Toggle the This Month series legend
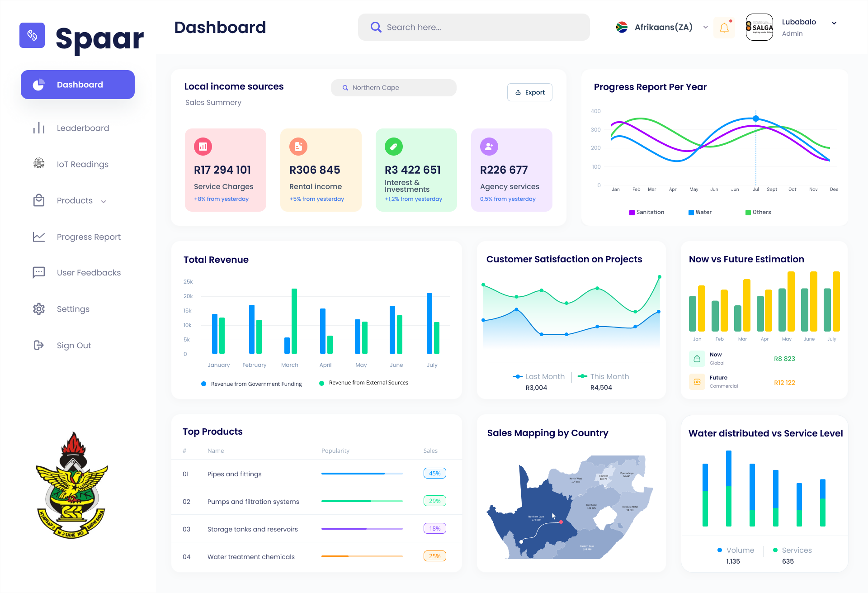This screenshot has height=593, width=868. click(604, 376)
